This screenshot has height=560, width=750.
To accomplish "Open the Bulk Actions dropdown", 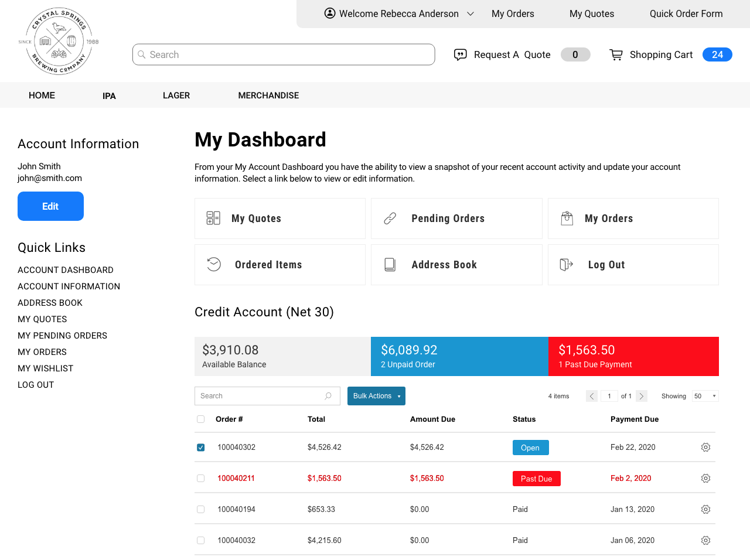I will click(376, 396).
